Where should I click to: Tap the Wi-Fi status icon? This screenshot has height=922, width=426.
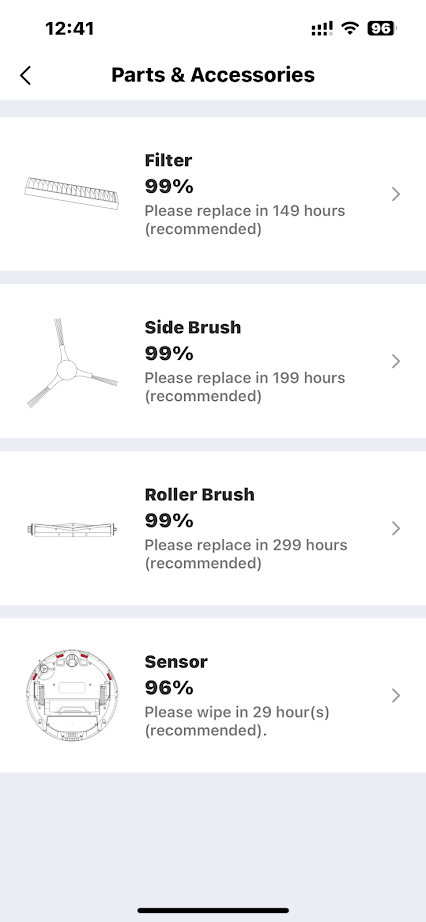351,28
